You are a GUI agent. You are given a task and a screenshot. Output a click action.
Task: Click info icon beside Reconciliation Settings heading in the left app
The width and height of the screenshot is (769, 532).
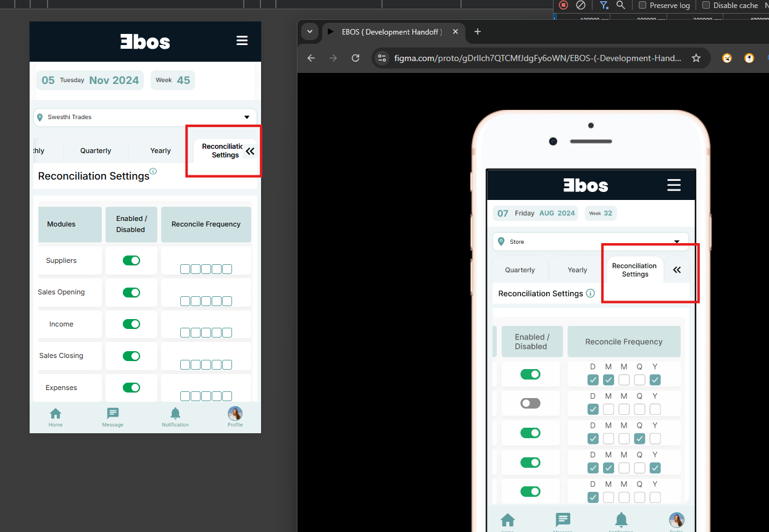pyautogui.click(x=153, y=172)
